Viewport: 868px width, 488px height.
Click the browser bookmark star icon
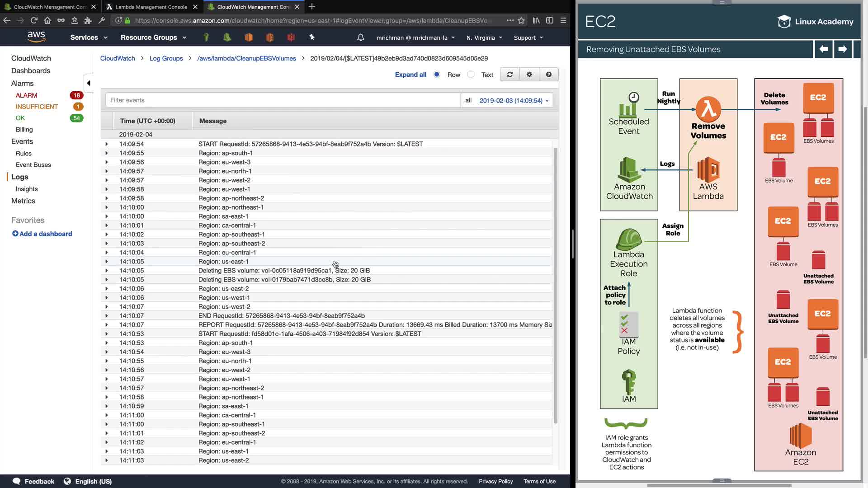[x=521, y=20]
